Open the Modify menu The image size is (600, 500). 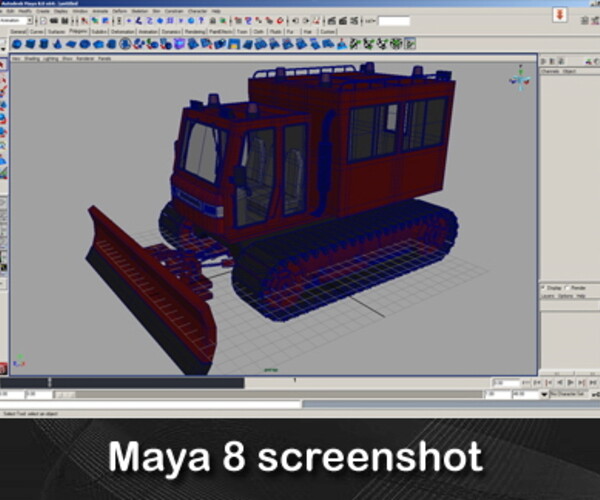tap(25, 11)
